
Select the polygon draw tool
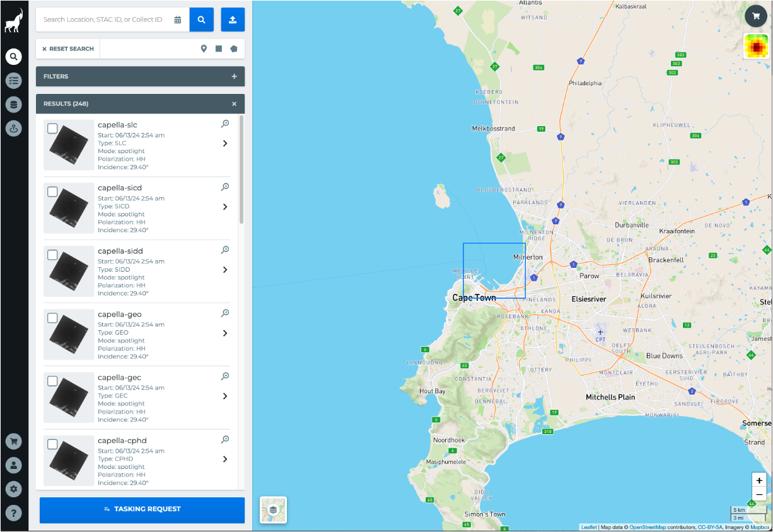[234, 49]
